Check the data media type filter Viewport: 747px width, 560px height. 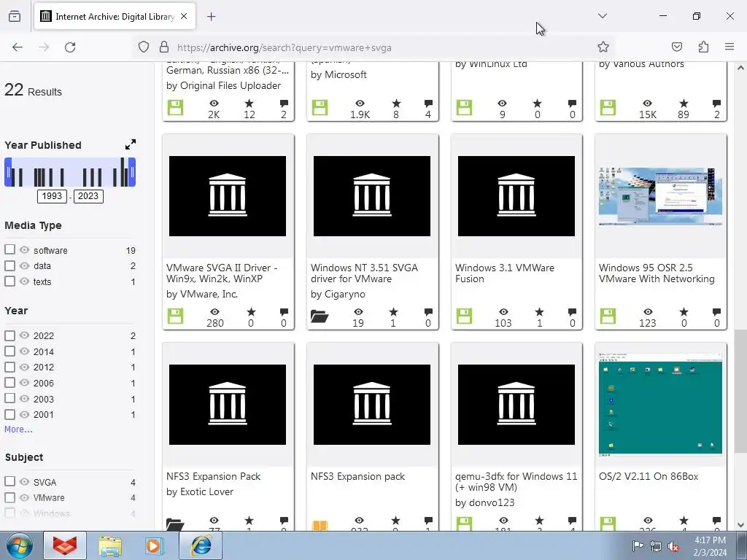tap(9, 265)
